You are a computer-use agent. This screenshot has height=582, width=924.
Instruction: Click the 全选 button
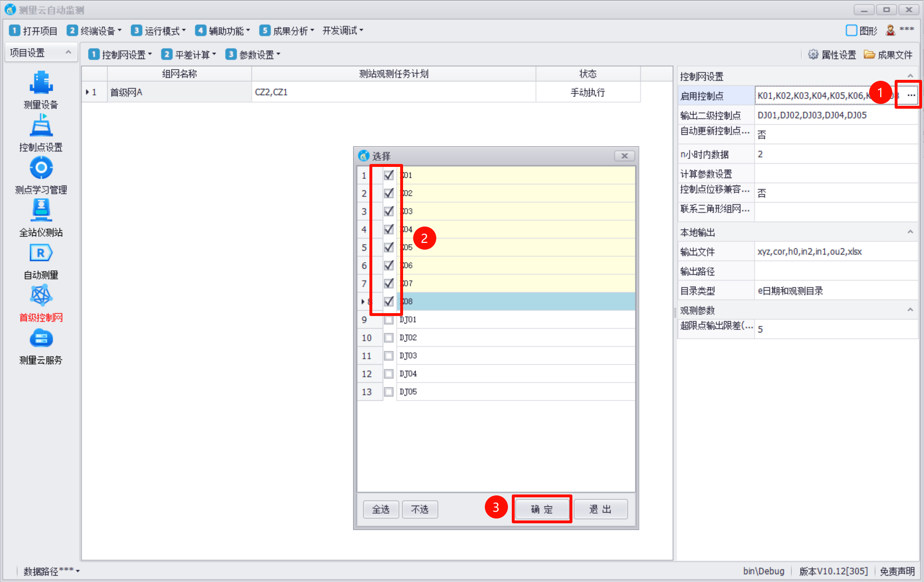point(380,509)
